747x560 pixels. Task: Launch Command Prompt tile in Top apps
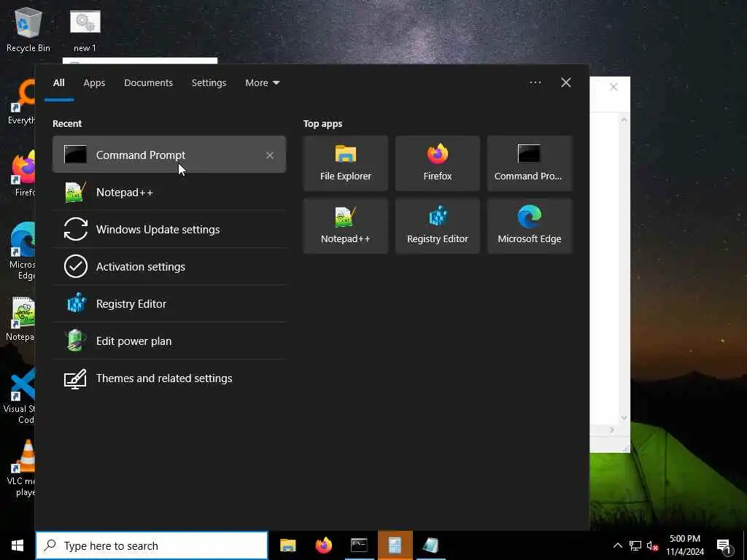pyautogui.click(x=530, y=163)
